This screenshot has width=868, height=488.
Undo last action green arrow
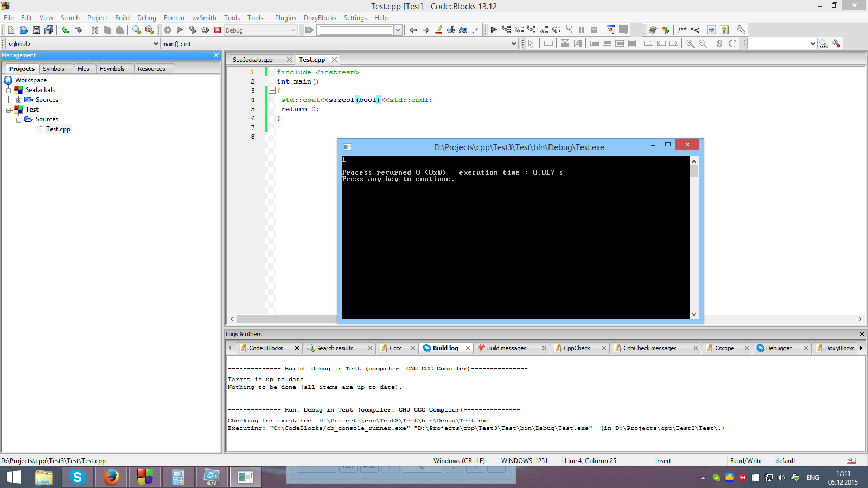pos(65,30)
